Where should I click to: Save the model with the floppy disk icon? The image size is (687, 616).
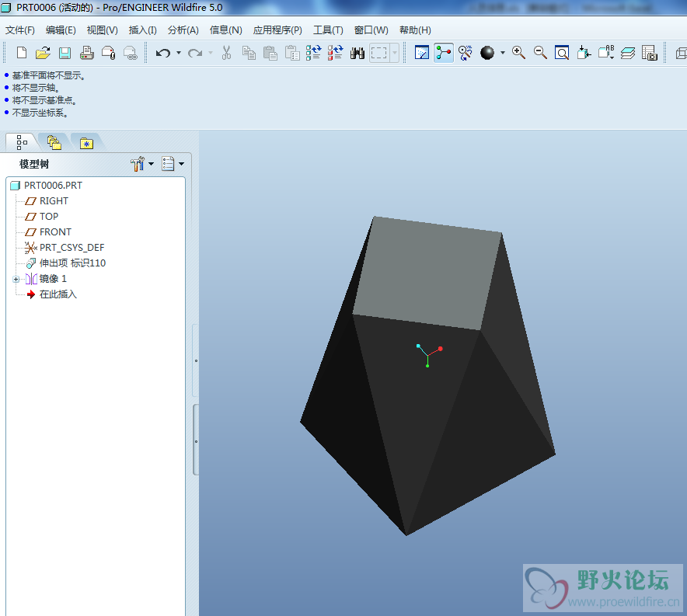pos(65,53)
